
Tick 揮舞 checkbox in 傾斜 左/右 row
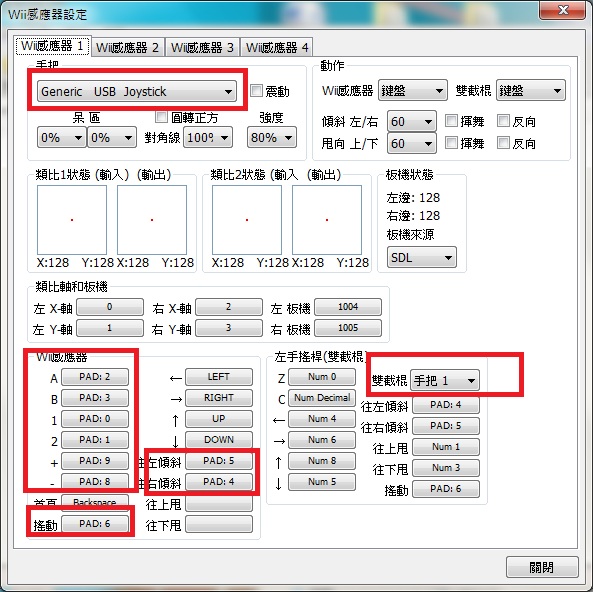[451, 121]
